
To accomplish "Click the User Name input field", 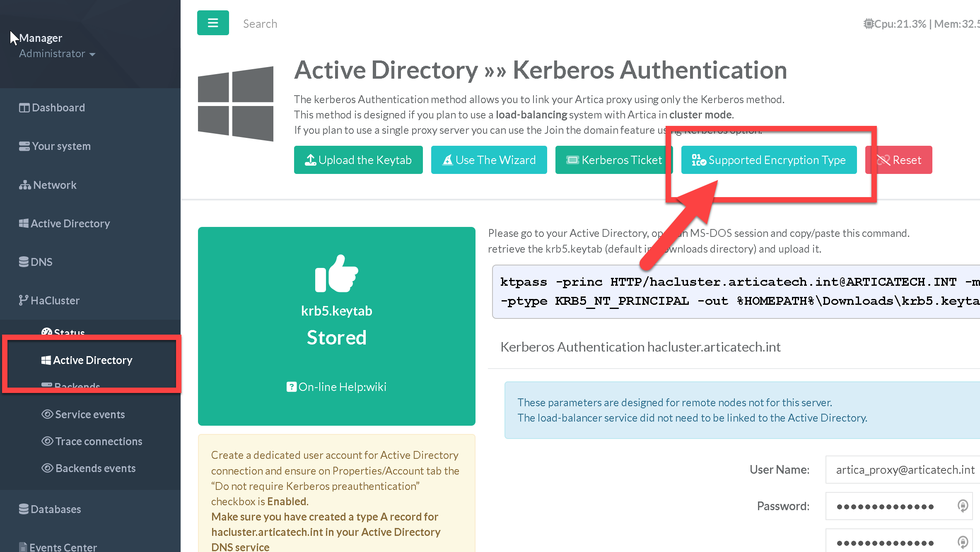I will tap(903, 470).
